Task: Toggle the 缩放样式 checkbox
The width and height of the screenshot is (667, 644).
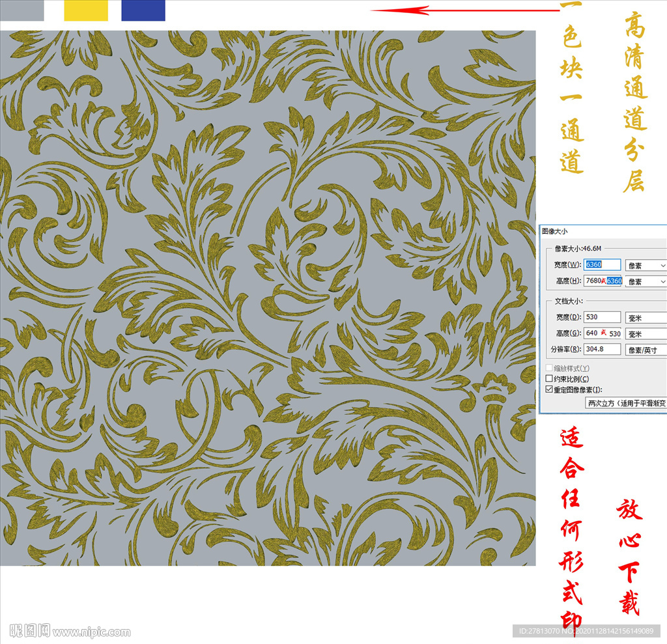Action: 549,368
